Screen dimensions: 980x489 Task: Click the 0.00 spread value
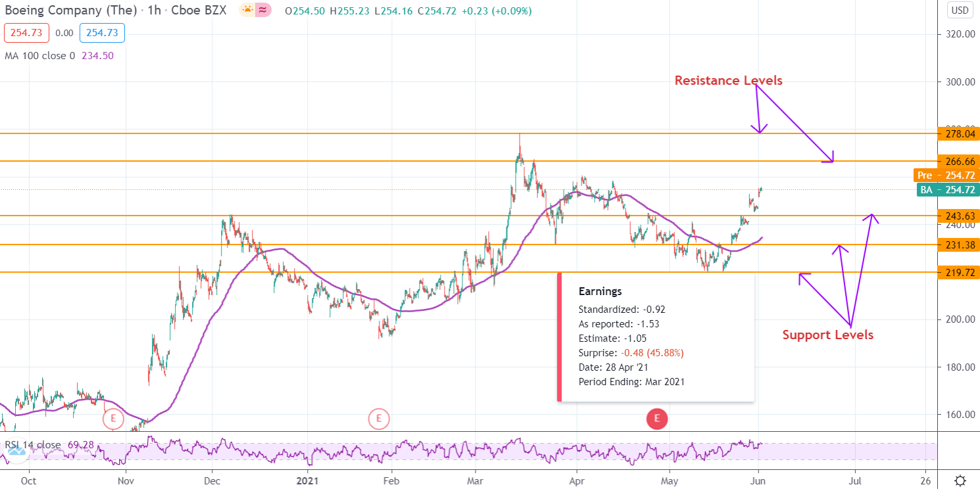point(64,33)
